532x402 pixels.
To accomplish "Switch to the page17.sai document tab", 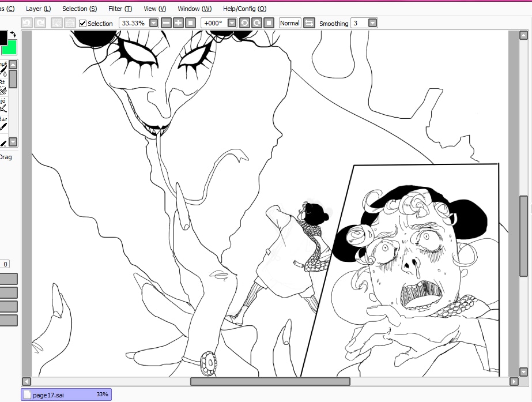I will coord(66,395).
